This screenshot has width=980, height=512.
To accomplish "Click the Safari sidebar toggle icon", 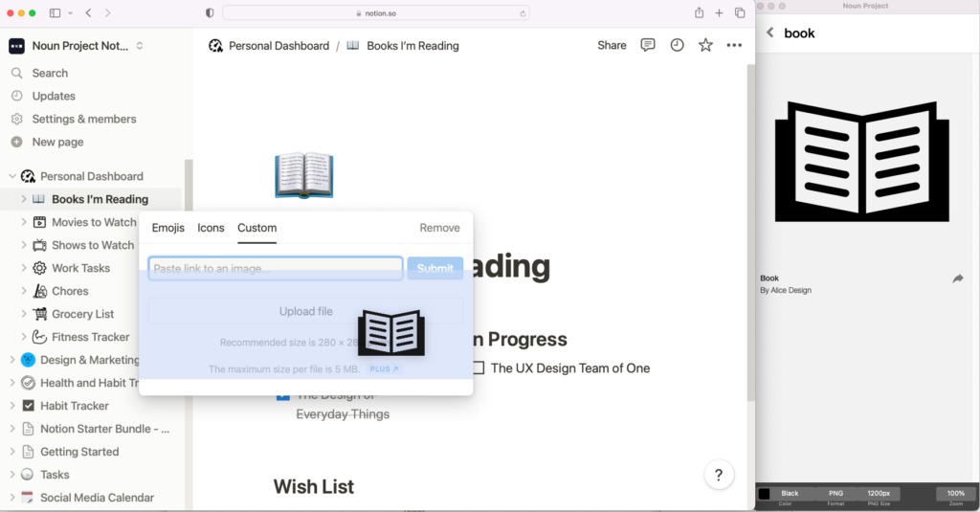I will pos(55,13).
